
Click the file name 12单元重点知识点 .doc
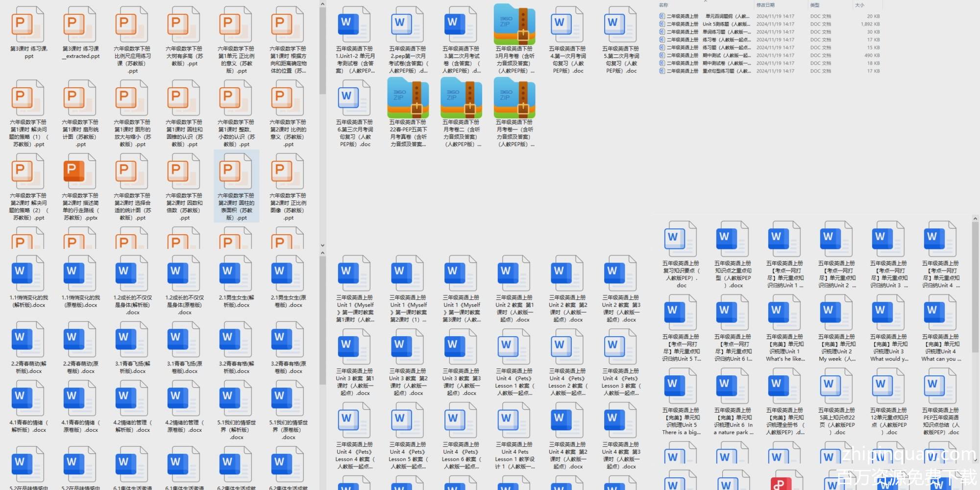[889, 421]
